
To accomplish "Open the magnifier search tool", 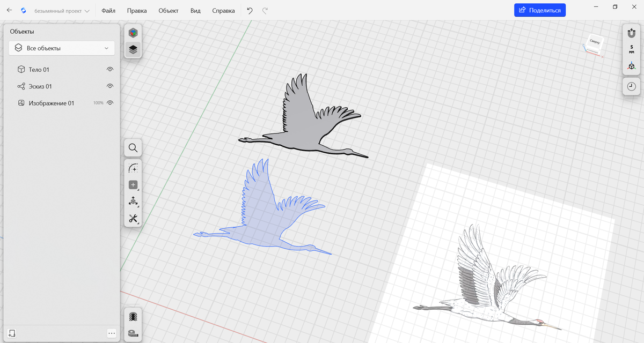I will pyautogui.click(x=133, y=147).
